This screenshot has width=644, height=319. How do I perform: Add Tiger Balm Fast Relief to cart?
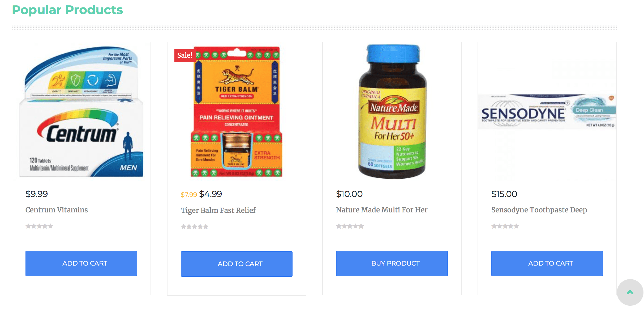point(237,264)
